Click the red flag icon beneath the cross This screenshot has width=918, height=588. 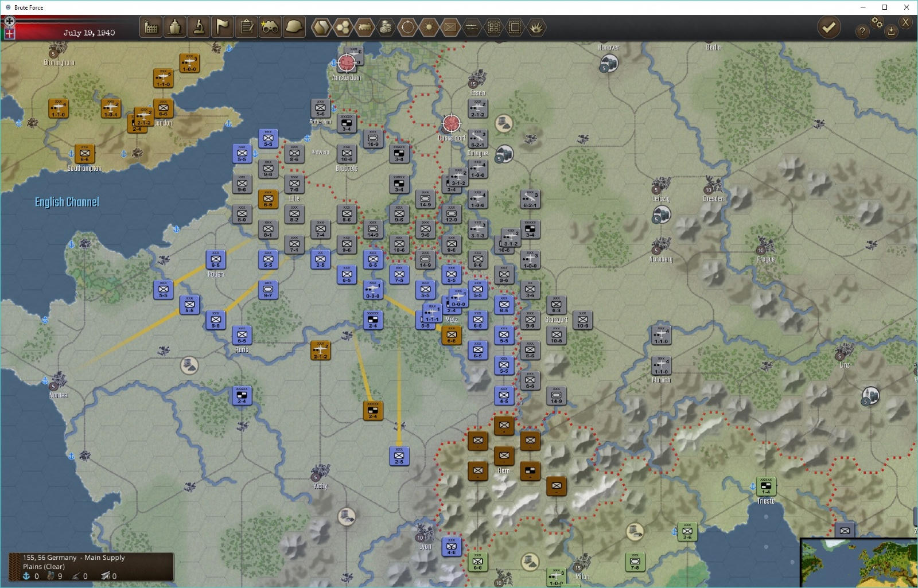pos(9,33)
